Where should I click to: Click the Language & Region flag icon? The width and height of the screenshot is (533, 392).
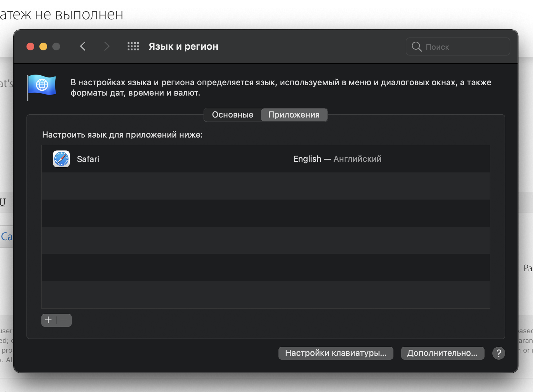[x=42, y=87]
